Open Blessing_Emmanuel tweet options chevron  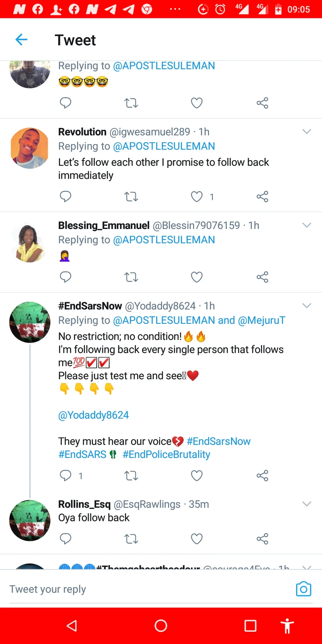(306, 225)
